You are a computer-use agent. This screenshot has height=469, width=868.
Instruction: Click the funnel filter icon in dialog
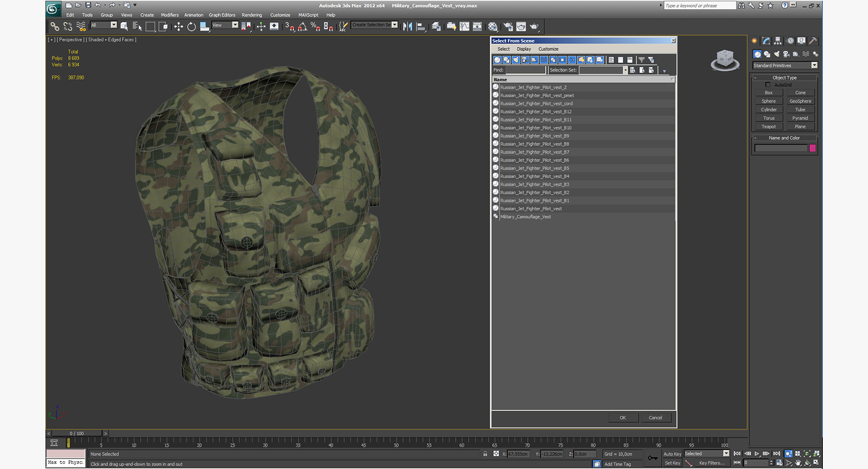pyautogui.click(x=642, y=60)
